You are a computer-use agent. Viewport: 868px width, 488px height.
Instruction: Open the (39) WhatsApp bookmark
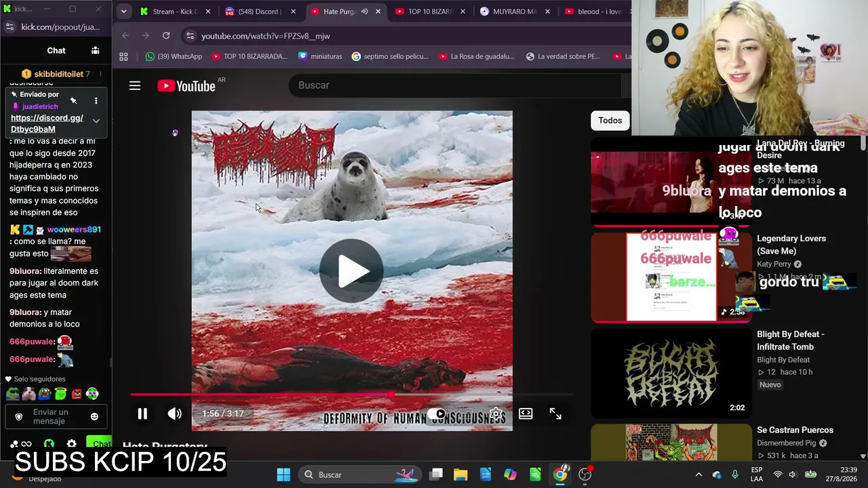(174, 56)
